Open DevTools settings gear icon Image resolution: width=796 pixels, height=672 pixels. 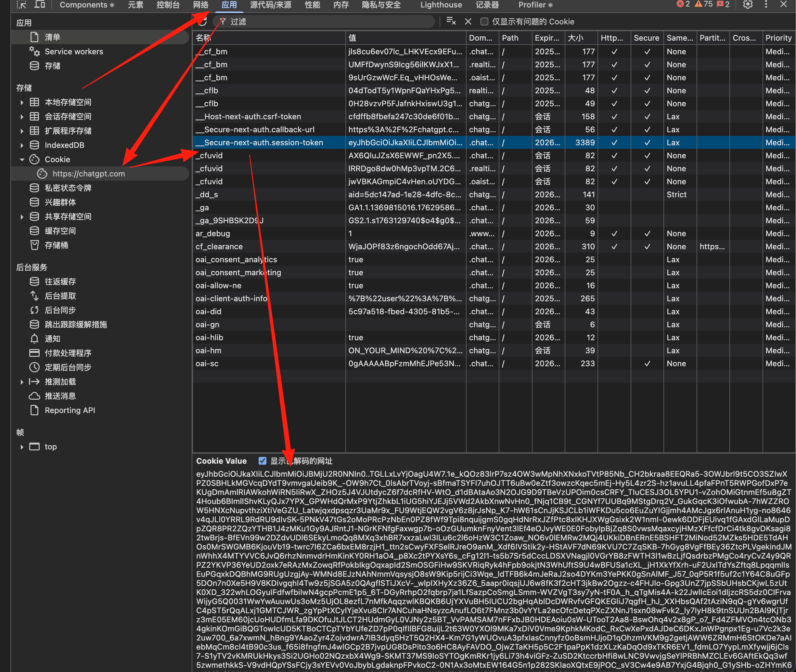(748, 5)
